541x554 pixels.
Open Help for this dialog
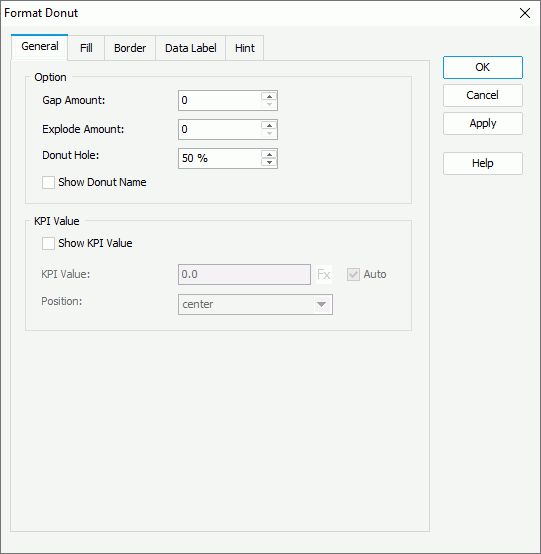[x=483, y=163]
